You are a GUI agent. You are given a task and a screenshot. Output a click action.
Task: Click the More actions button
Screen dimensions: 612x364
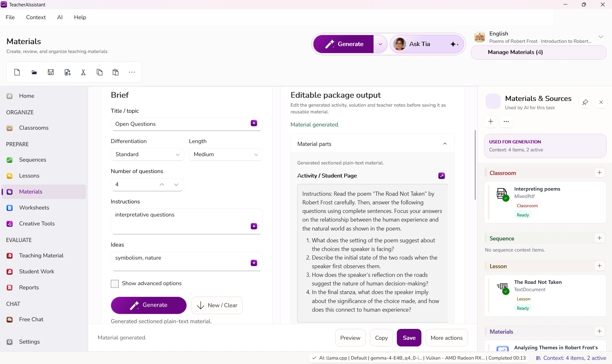click(x=446, y=338)
